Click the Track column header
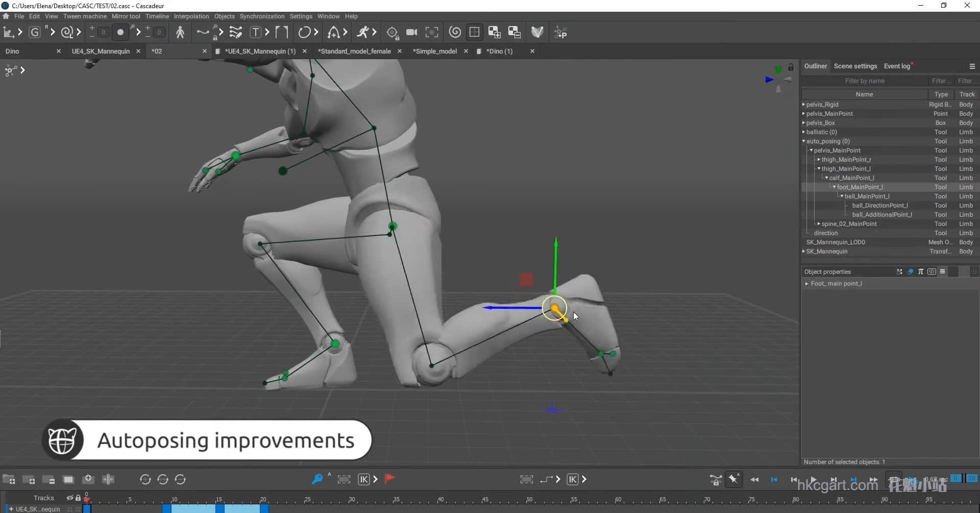 coord(967,94)
